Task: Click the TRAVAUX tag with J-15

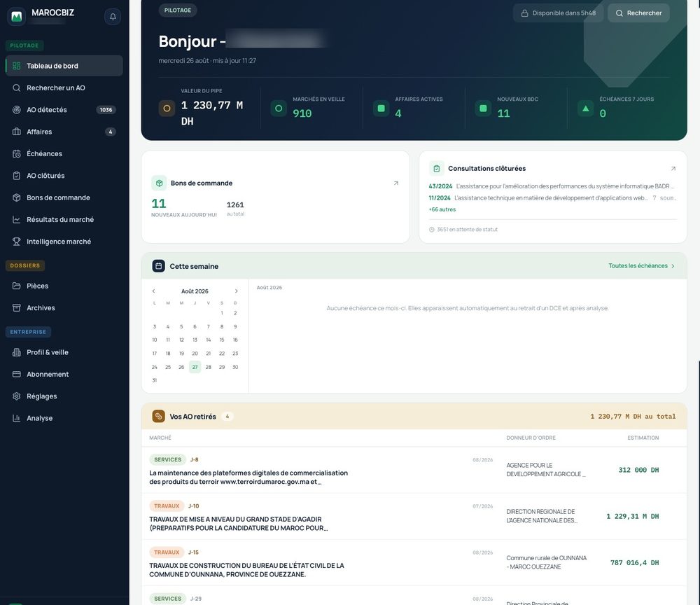Action: pos(167,552)
